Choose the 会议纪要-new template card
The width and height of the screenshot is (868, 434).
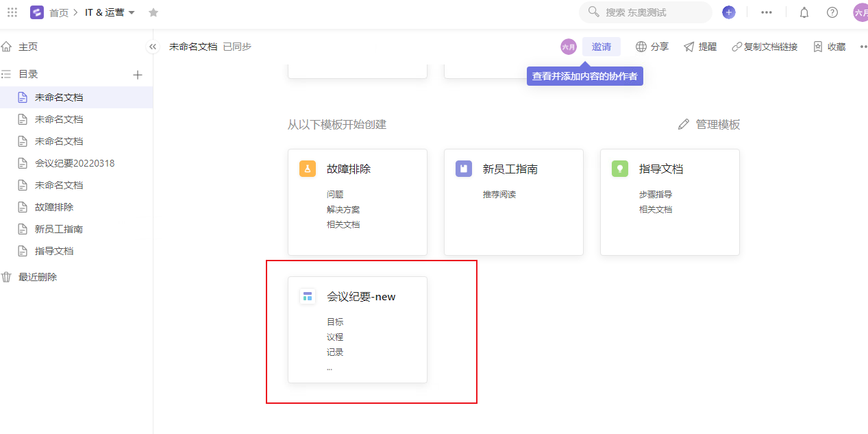pos(358,330)
